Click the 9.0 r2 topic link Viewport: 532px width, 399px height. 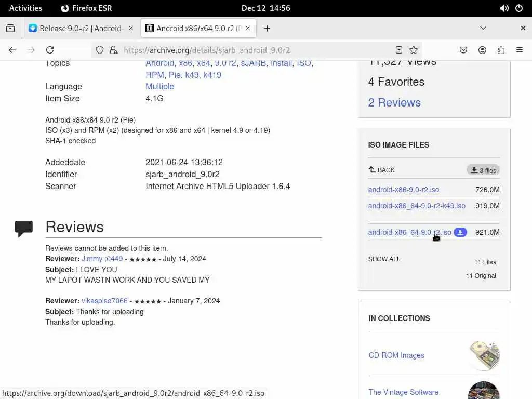coord(225,63)
